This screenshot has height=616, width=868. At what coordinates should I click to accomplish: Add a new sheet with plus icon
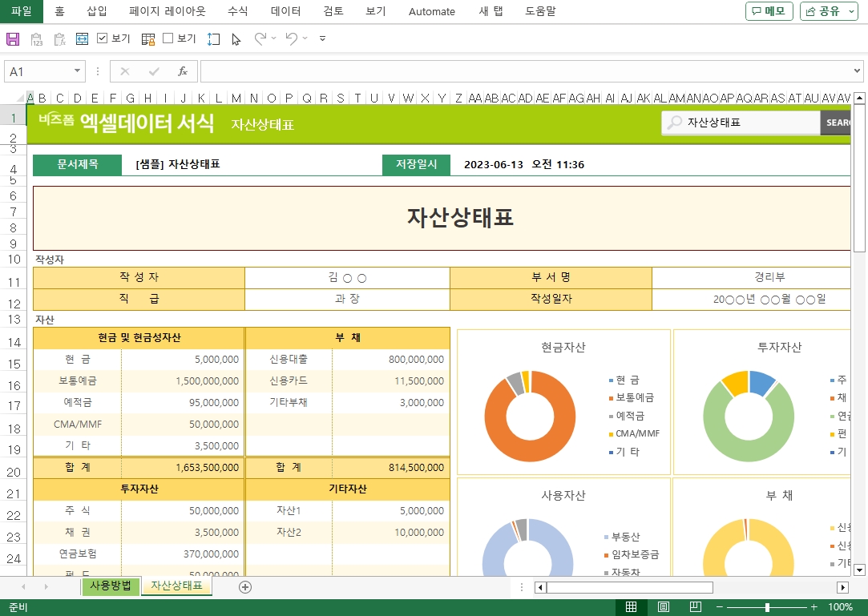point(245,586)
